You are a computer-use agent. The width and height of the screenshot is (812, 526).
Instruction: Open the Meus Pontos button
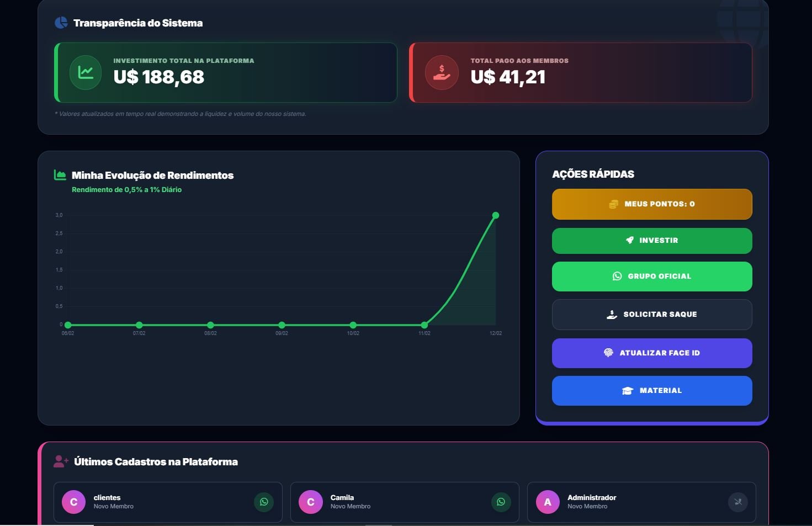652,204
